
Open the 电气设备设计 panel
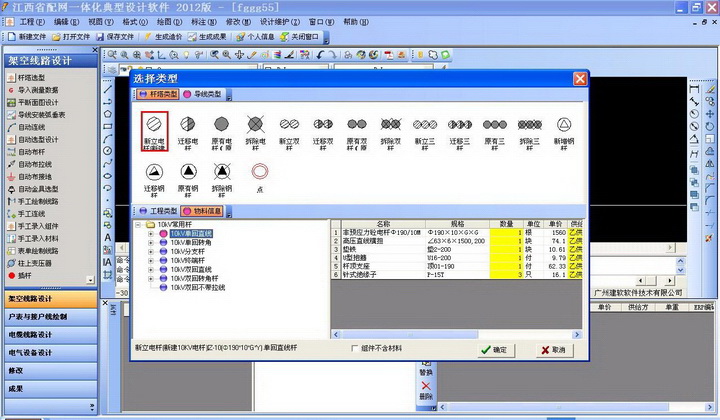point(51,353)
